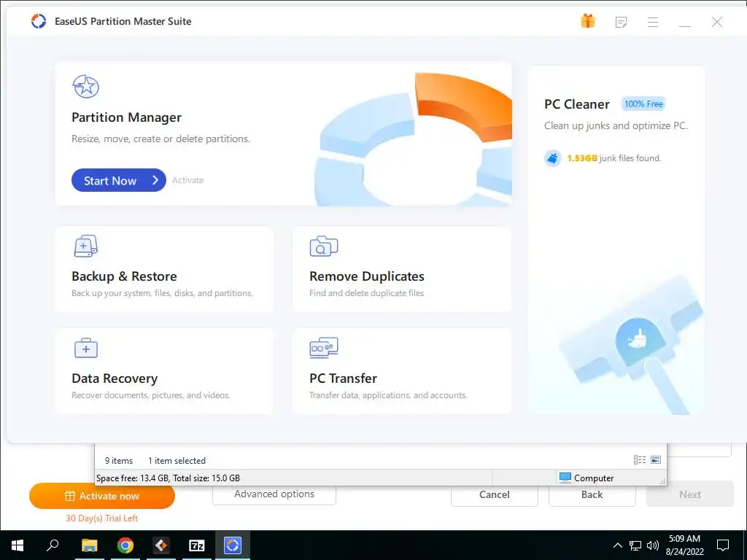This screenshot has height=560, width=747.
Task: Open the black diamond app taskbar icon
Action: [x=161, y=545]
